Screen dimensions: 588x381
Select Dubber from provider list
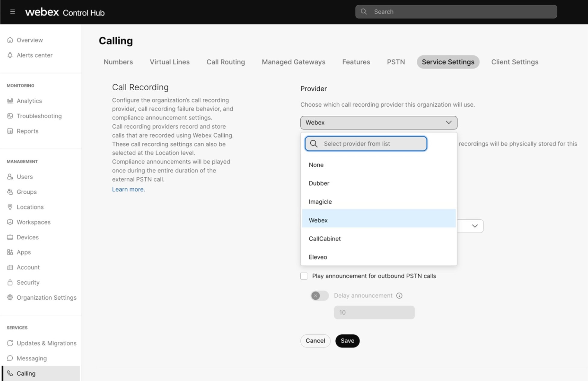coord(379,183)
